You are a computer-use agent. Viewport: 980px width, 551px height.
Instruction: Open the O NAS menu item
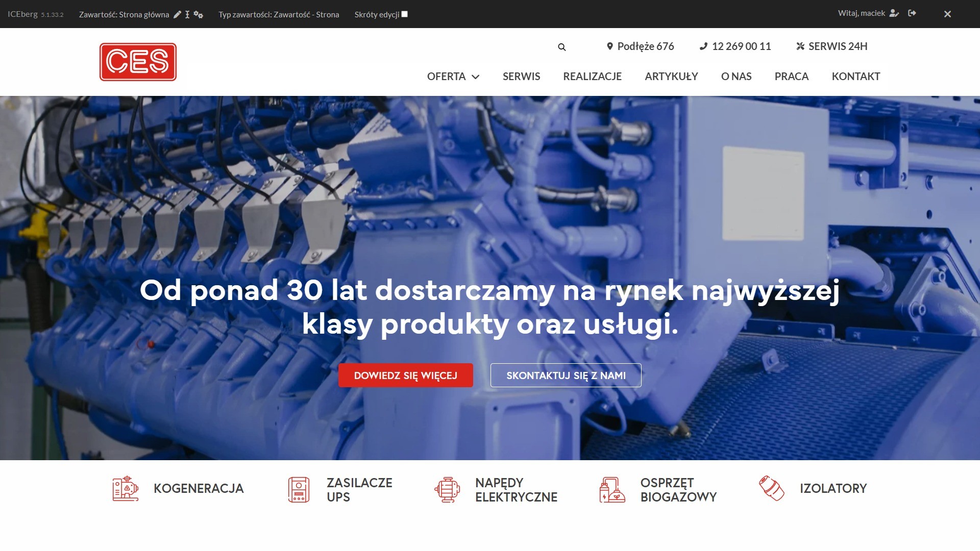[x=736, y=77]
